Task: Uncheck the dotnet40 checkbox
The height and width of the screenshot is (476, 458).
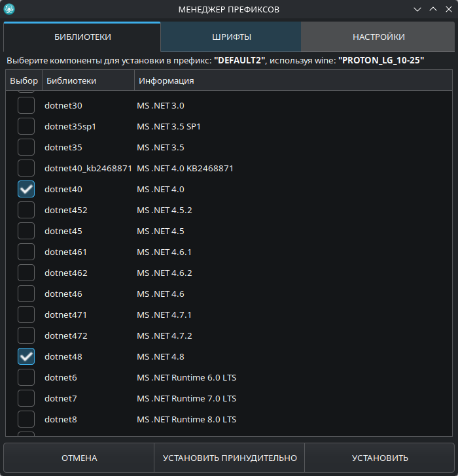Action: [x=26, y=189]
